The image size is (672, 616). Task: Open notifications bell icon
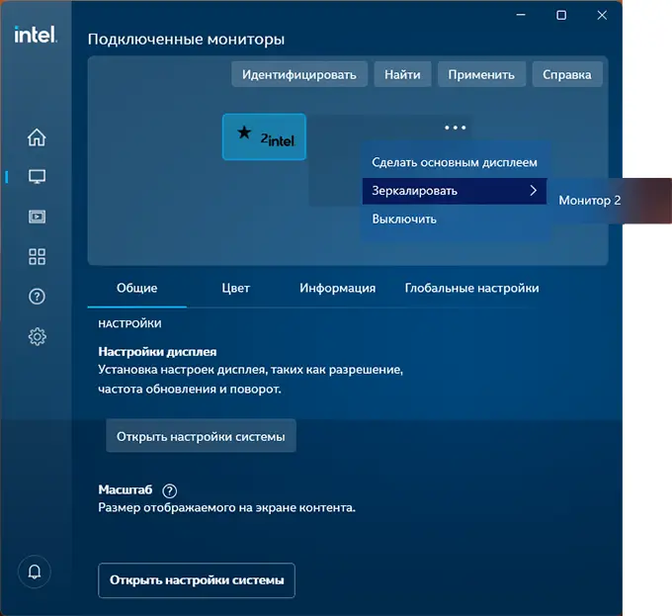35,572
